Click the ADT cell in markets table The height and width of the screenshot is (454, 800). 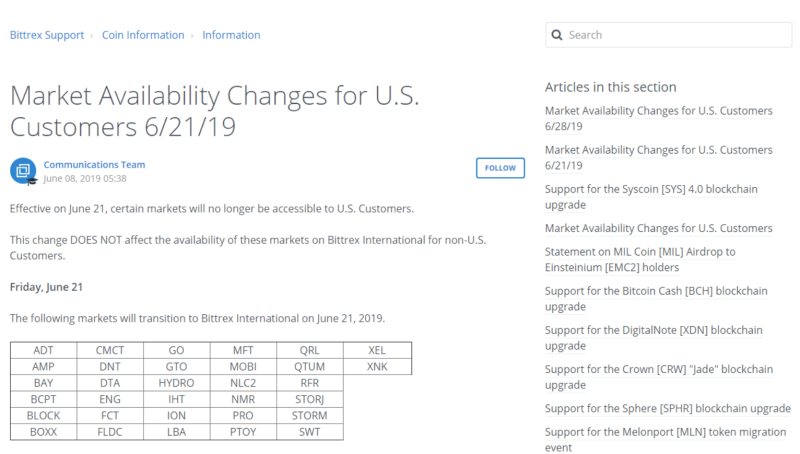pos(43,351)
